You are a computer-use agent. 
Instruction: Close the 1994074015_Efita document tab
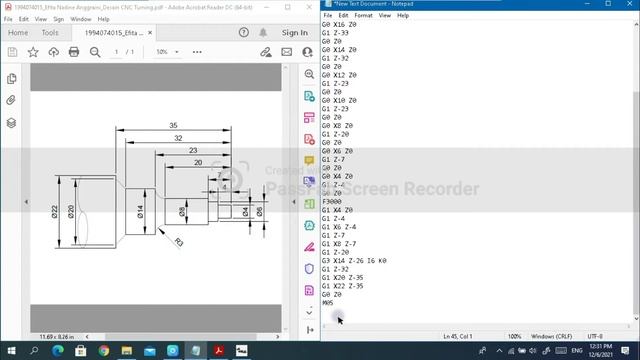pos(150,33)
